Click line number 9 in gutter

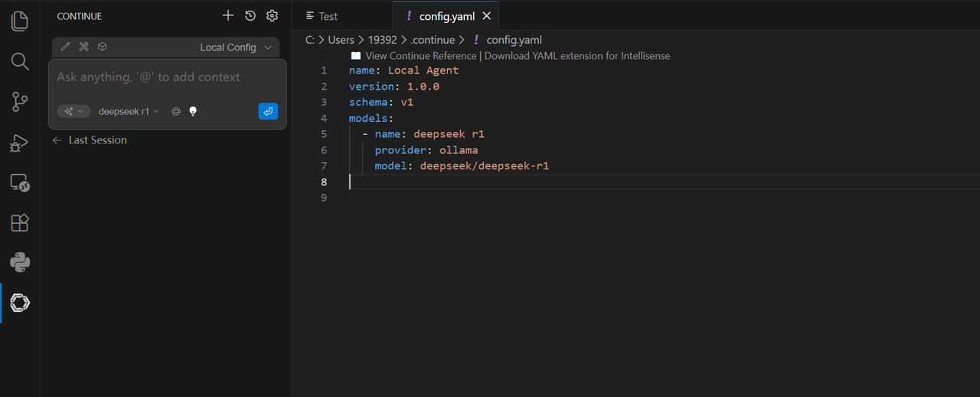pos(324,198)
